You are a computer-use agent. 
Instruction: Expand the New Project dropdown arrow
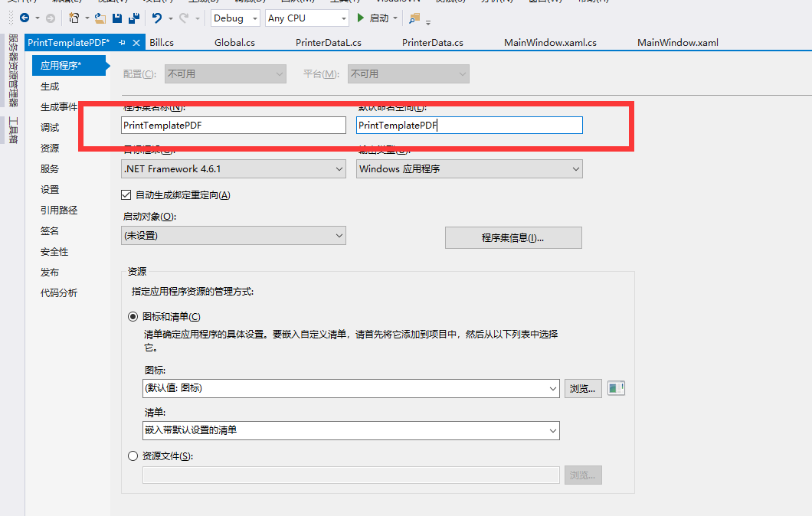[x=87, y=18]
